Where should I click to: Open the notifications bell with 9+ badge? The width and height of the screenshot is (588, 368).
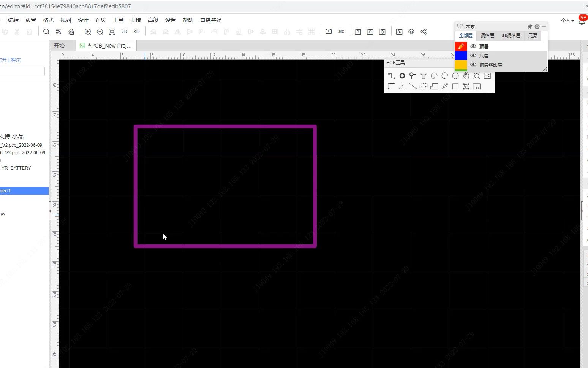(x=582, y=21)
